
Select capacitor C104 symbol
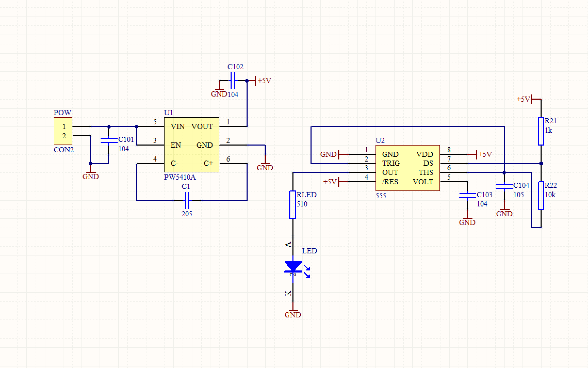(504, 186)
